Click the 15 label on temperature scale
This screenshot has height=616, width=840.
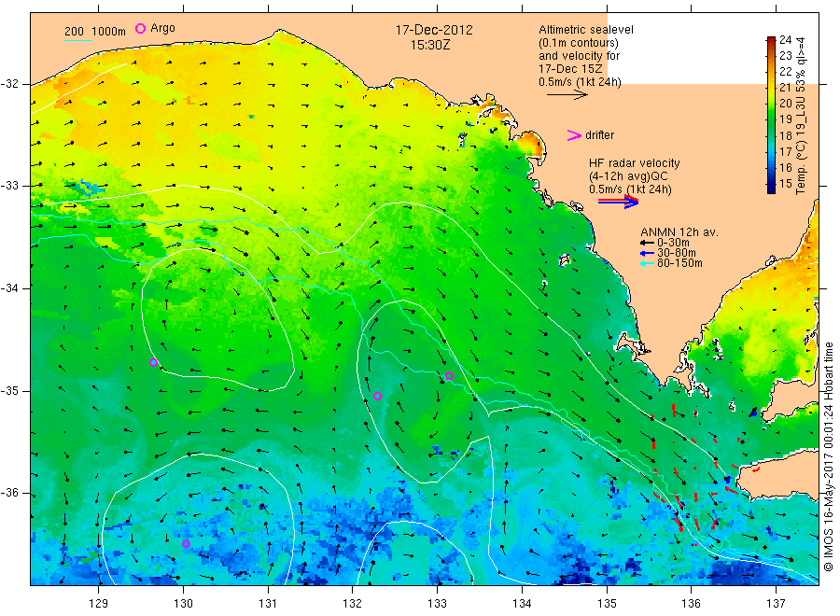tap(785, 184)
